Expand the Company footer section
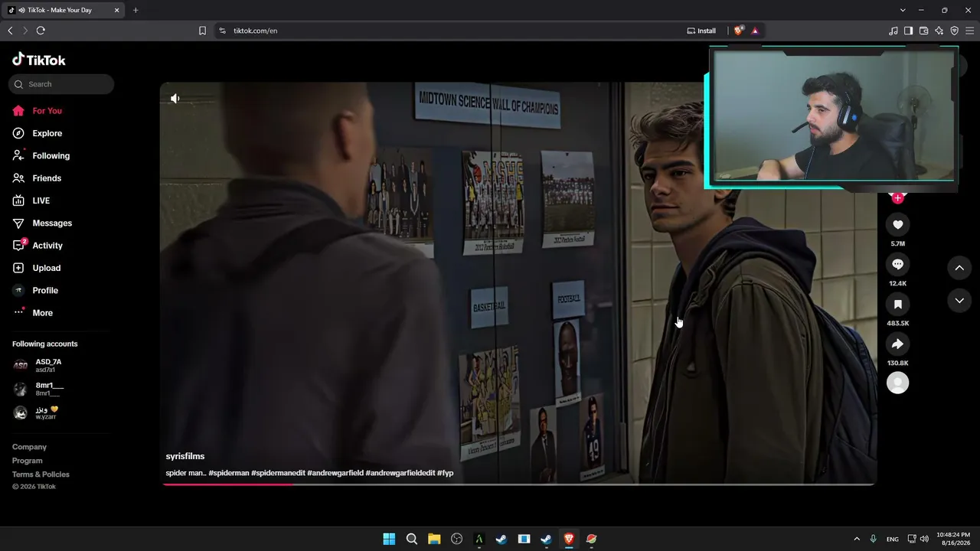This screenshot has width=980, height=551. pos(29,447)
